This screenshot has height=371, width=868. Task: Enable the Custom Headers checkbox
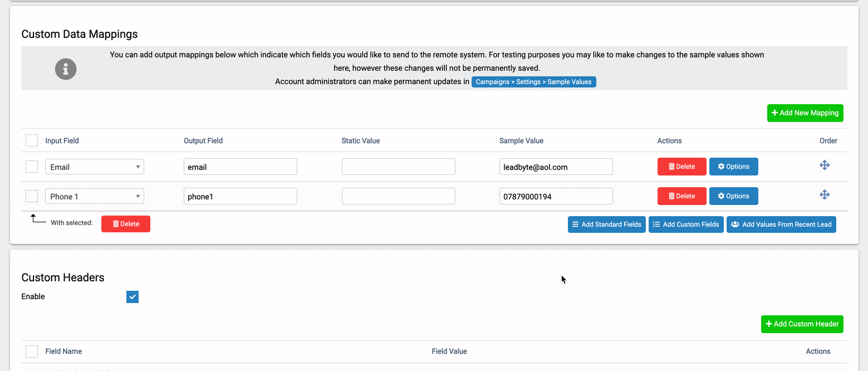coord(132,296)
